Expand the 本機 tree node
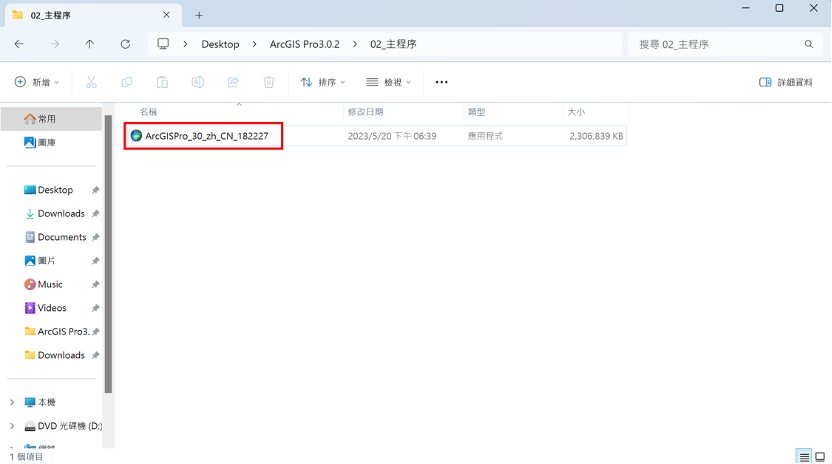Image resolution: width=832 pixels, height=464 pixels. pyautogui.click(x=12, y=402)
